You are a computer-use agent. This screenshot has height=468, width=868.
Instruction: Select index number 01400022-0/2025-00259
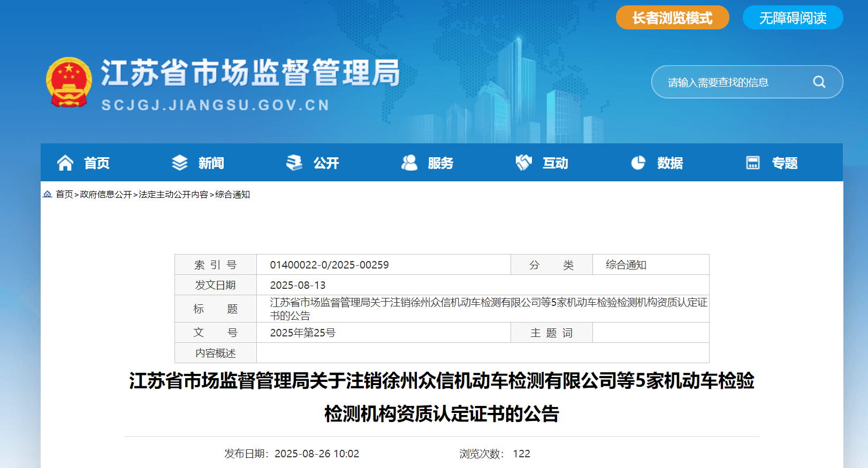pos(330,265)
